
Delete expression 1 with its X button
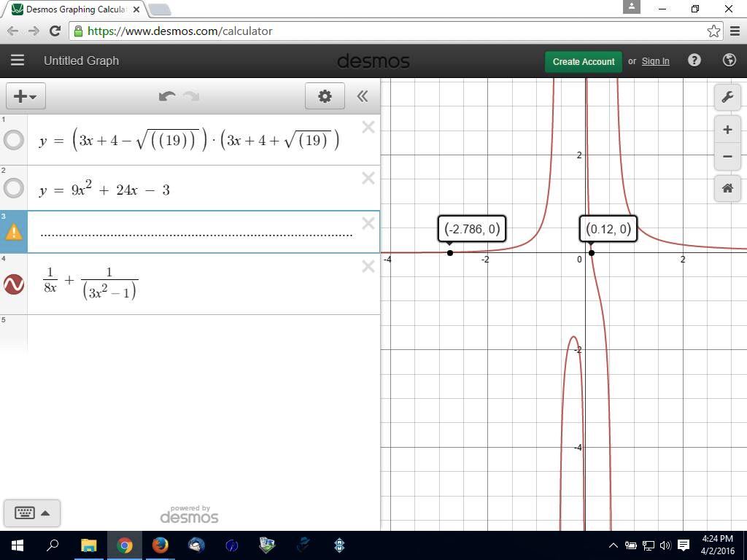(368, 127)
